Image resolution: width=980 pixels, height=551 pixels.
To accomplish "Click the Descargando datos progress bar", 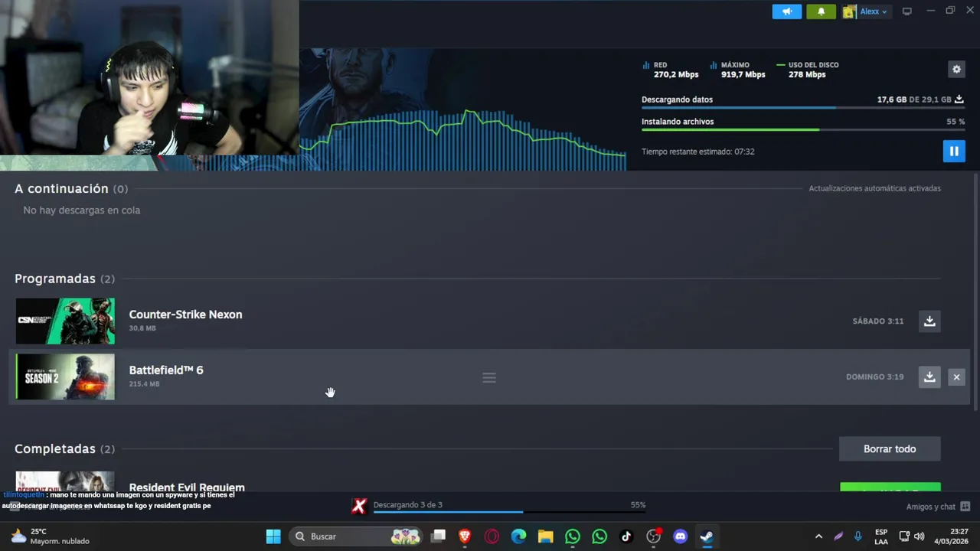I will click(x=802, y=108).
